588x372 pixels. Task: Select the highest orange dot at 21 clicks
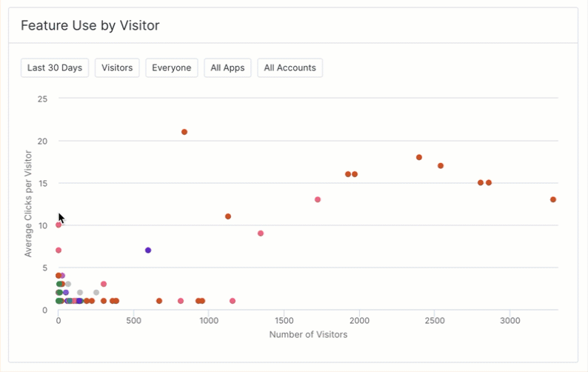pyautogui.click(x=184, y=132)
